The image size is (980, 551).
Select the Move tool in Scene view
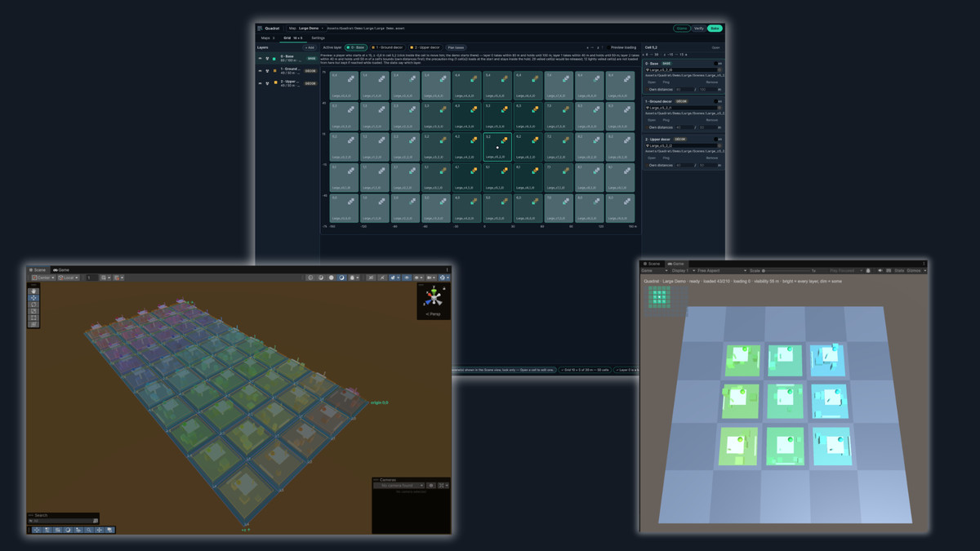[x=33, y=298]
